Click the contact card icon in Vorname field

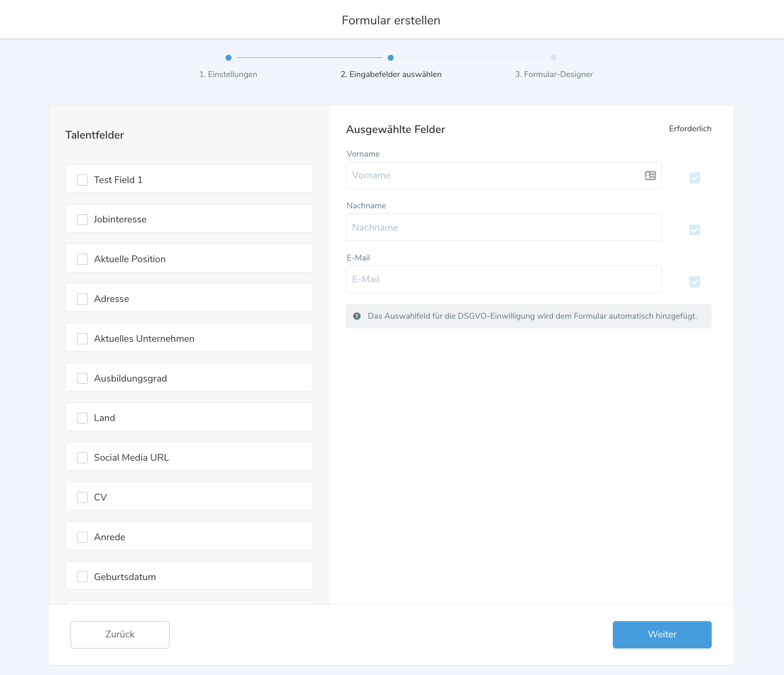click(650, 175)
